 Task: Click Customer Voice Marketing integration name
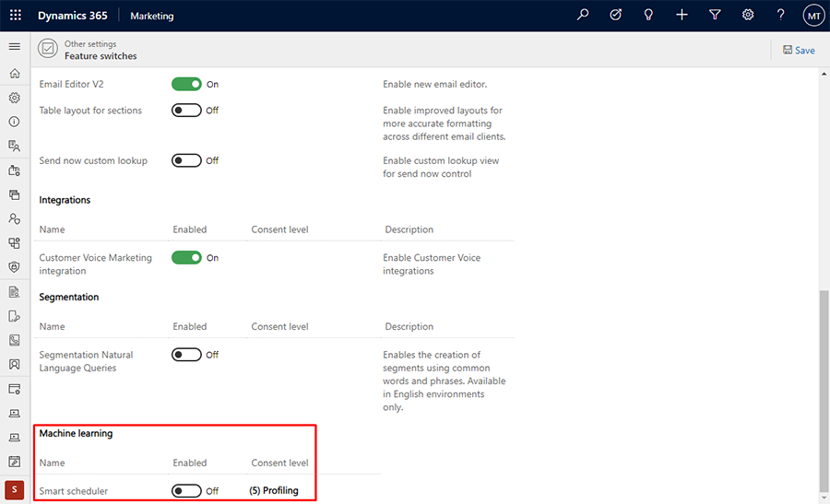point(95,264)
